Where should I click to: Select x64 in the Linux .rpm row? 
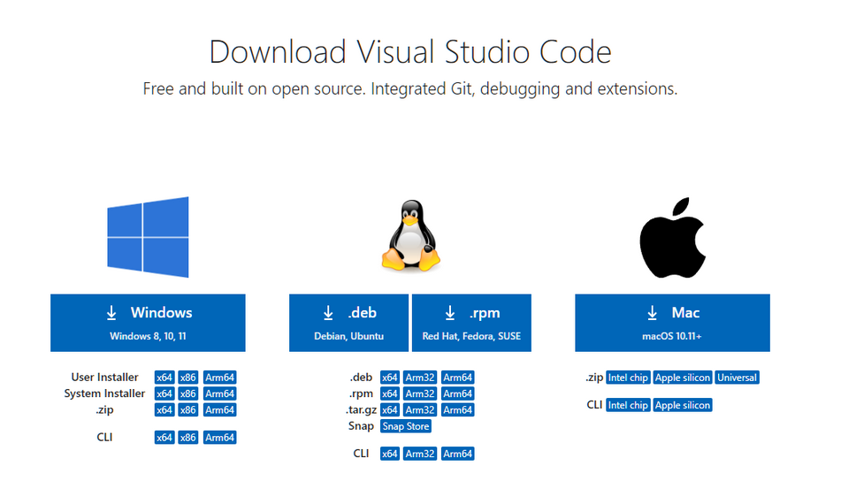coord(390,393)
